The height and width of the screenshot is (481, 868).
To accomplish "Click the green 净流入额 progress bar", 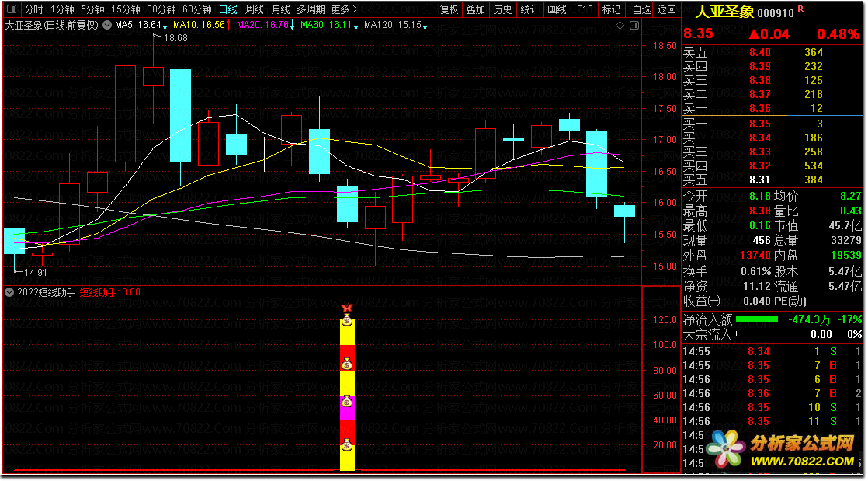I will 757,319.
